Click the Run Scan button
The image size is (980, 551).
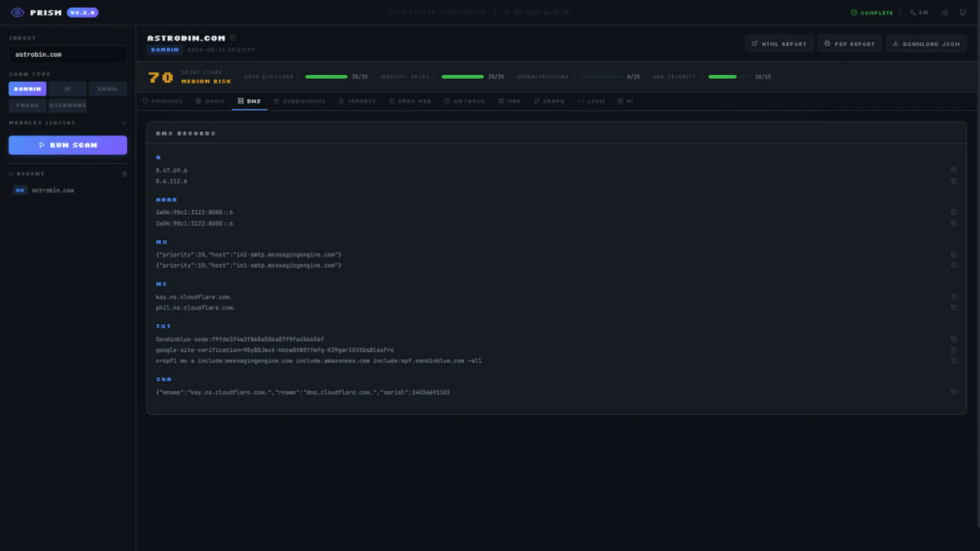click(68, 145)
